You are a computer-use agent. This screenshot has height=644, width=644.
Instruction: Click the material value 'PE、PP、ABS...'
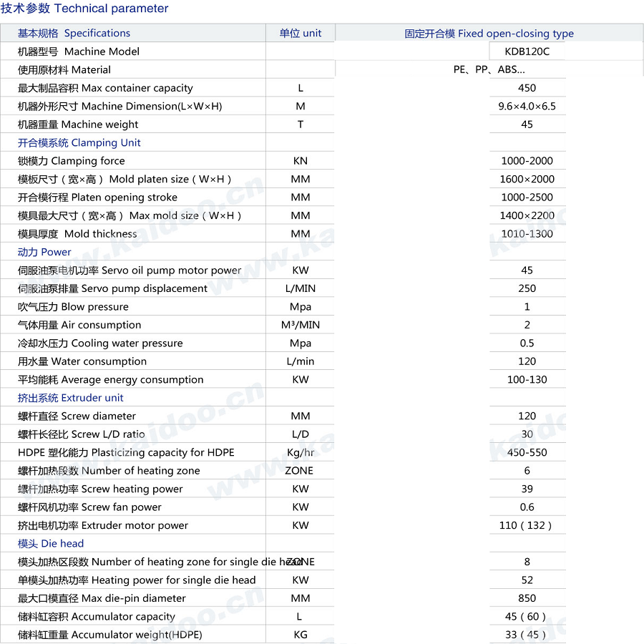489,69
